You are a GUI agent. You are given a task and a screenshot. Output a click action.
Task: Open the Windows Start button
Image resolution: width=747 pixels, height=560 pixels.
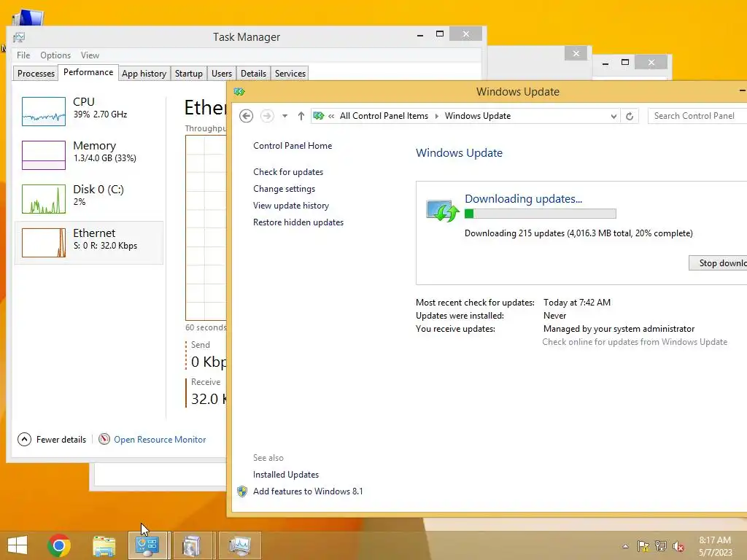point(18,545)
